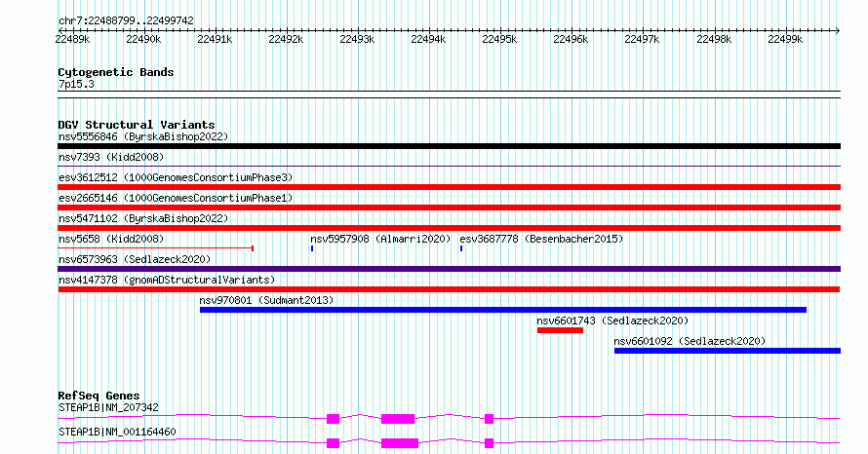
Task: Open nsv6601743 (Sedlazeck2020) label
Action: click(612, 321)
